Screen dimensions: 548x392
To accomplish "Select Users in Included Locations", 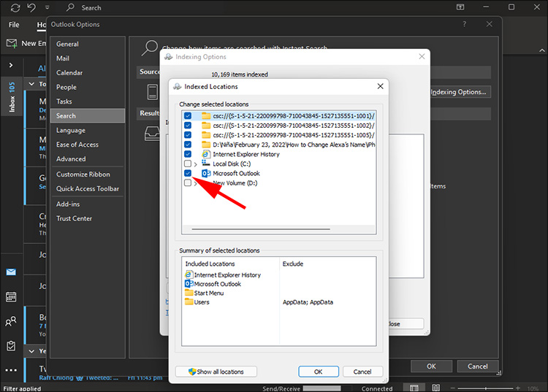I will coord(197,302).
